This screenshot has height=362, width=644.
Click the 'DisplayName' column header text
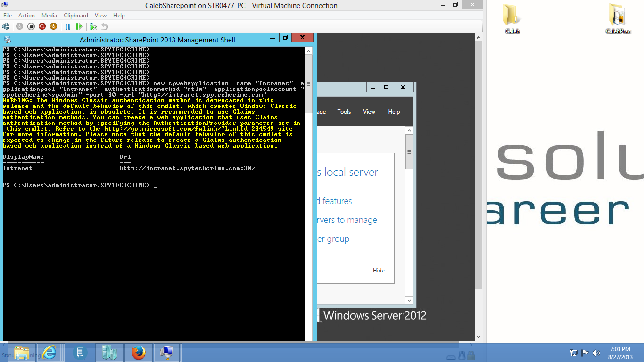point(23,157)
